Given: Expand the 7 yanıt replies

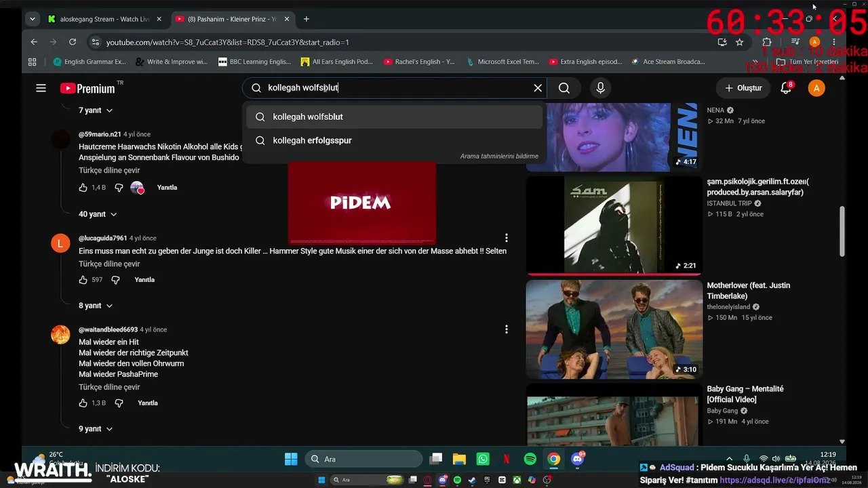Looking at the screenshot, I should [96, 110].
